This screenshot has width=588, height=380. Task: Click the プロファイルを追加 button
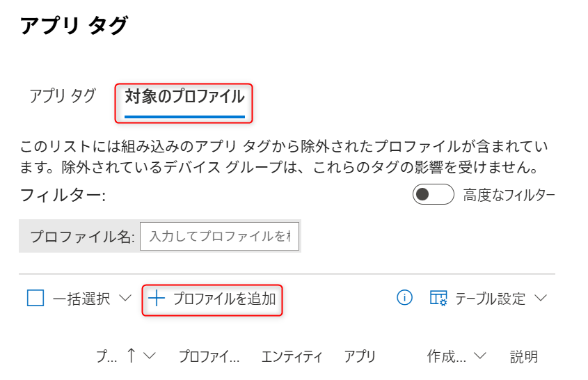[212, 299]
